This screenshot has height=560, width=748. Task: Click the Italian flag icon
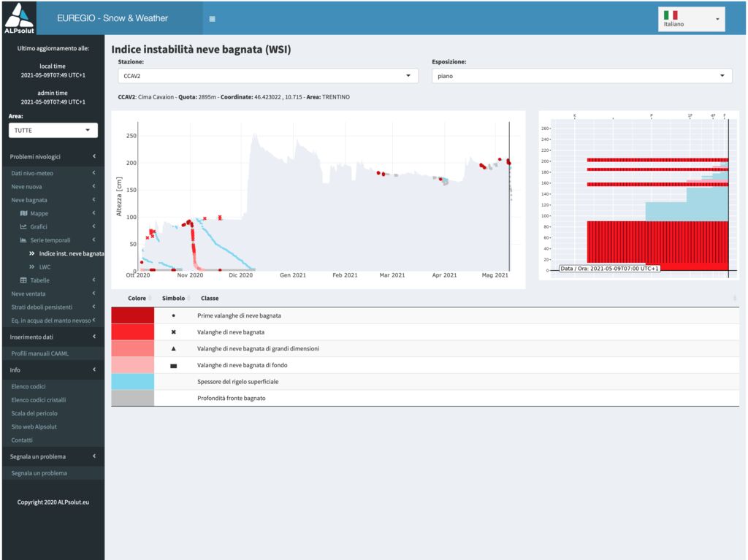coord(671,15)
